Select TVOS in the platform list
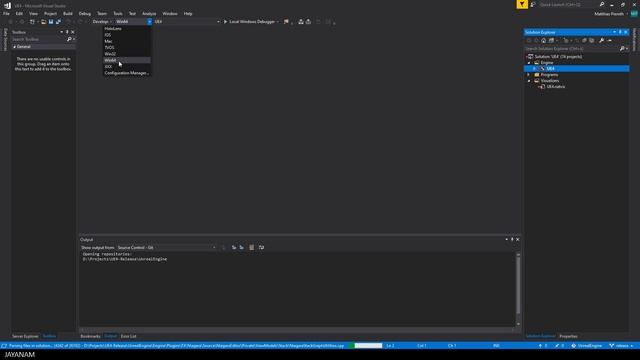Image resolution: width=640 pixels, height=360 pixels. tap(127, 47)
